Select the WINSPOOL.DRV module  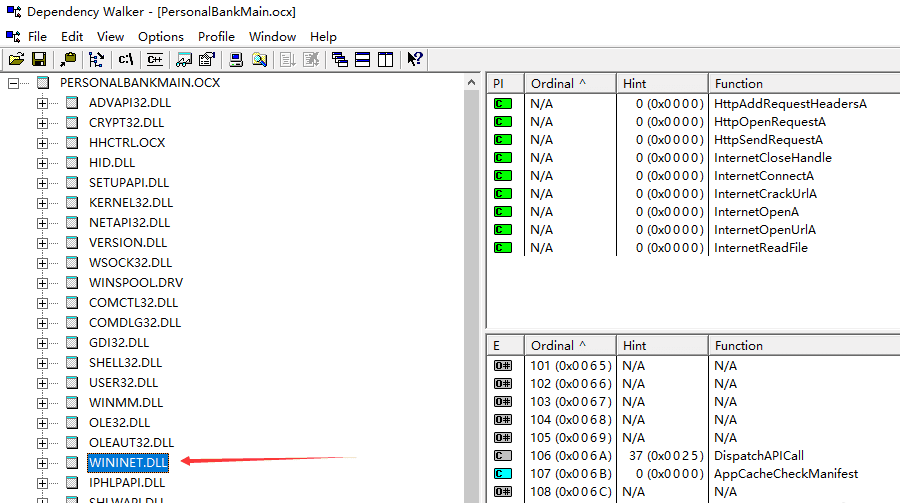(136, 283)
